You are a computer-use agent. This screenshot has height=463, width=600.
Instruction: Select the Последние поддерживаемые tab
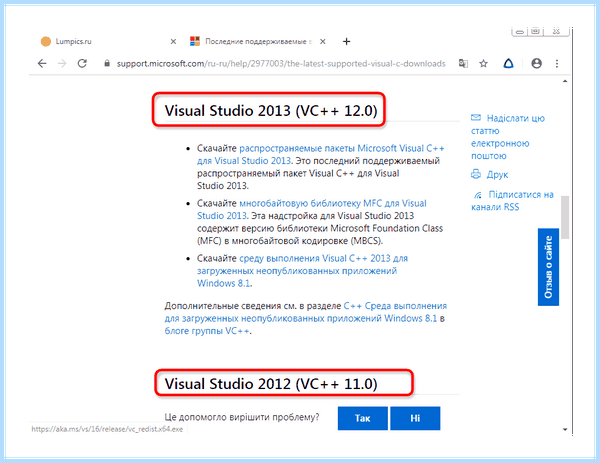point(258,41)
